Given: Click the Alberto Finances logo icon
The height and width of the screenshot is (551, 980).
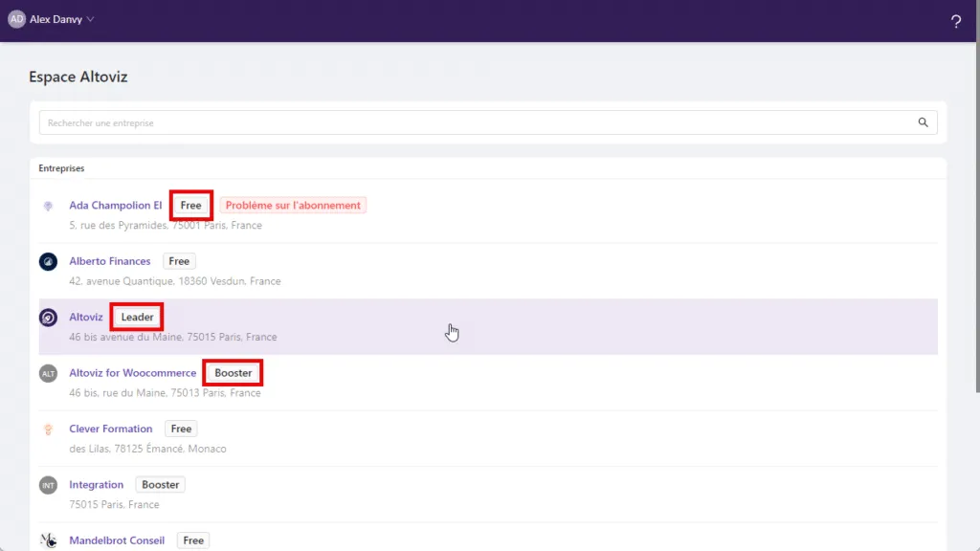Looking at the screenshot, I should (48, 262).
